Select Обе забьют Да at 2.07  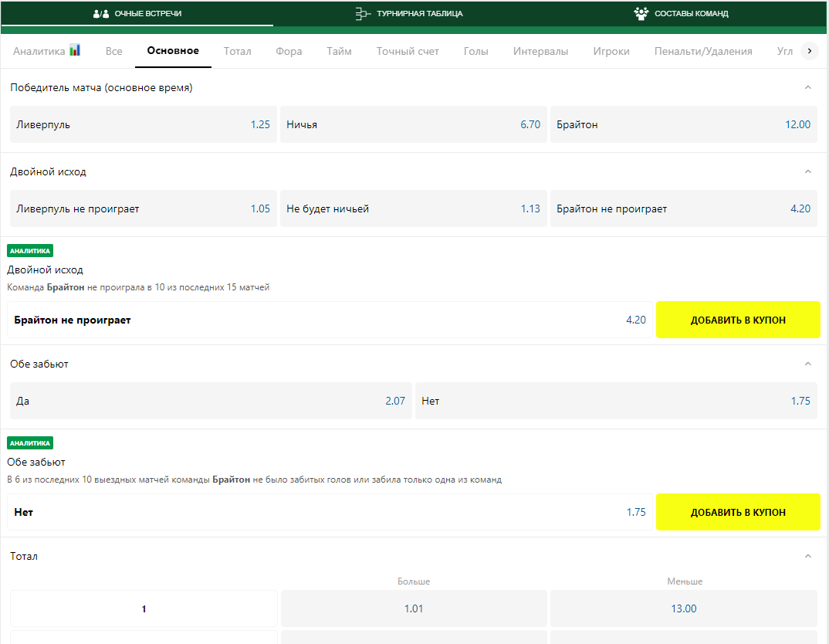coord(211,401)
